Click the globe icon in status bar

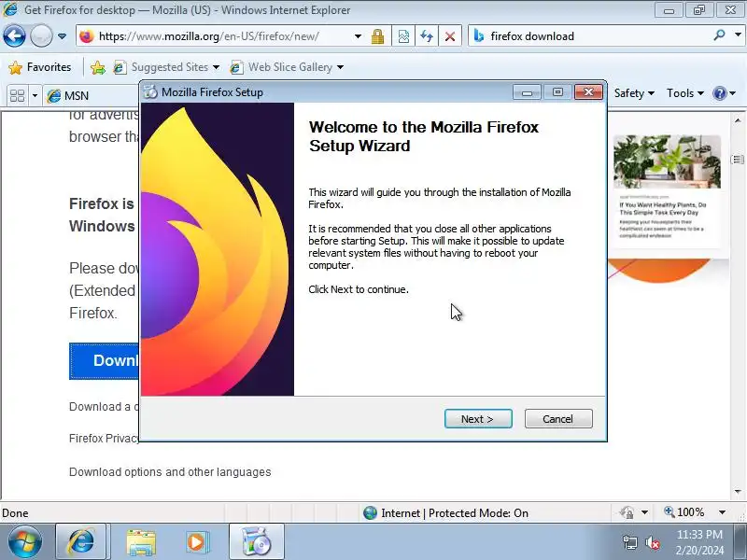(370, 512)
